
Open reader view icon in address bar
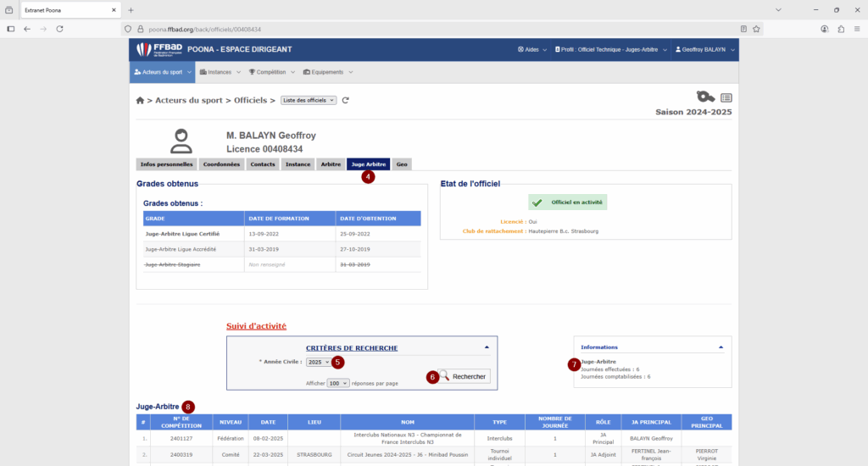pos(743,29)
